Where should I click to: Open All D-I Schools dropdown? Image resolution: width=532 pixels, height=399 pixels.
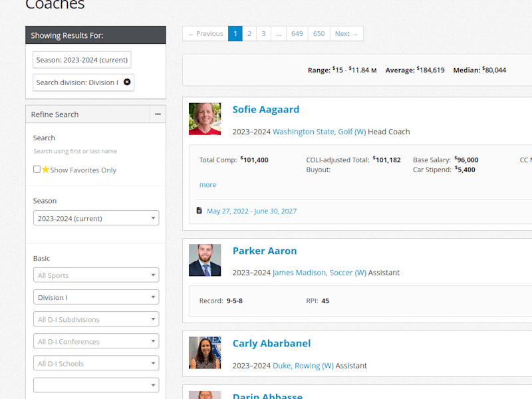tap(96, 363)
